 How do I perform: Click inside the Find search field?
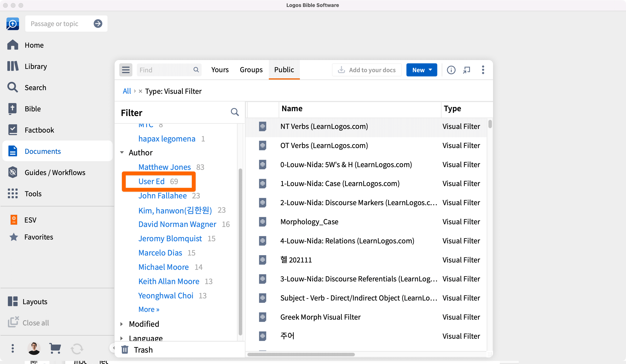coord(164,70)
